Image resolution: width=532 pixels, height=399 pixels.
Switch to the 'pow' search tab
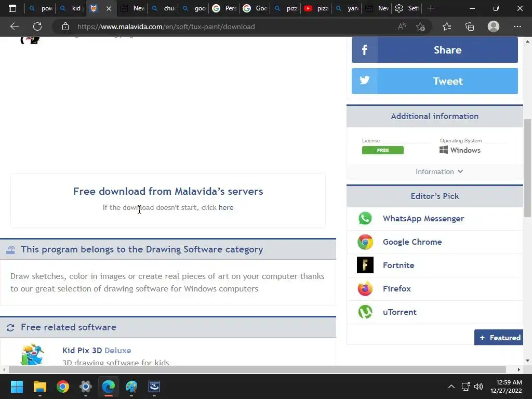(40, 8)
